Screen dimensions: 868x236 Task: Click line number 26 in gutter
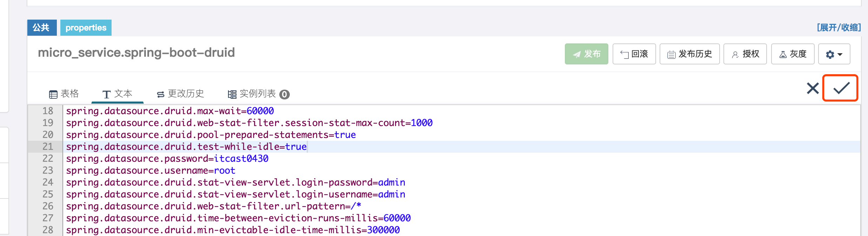[48, 206]
